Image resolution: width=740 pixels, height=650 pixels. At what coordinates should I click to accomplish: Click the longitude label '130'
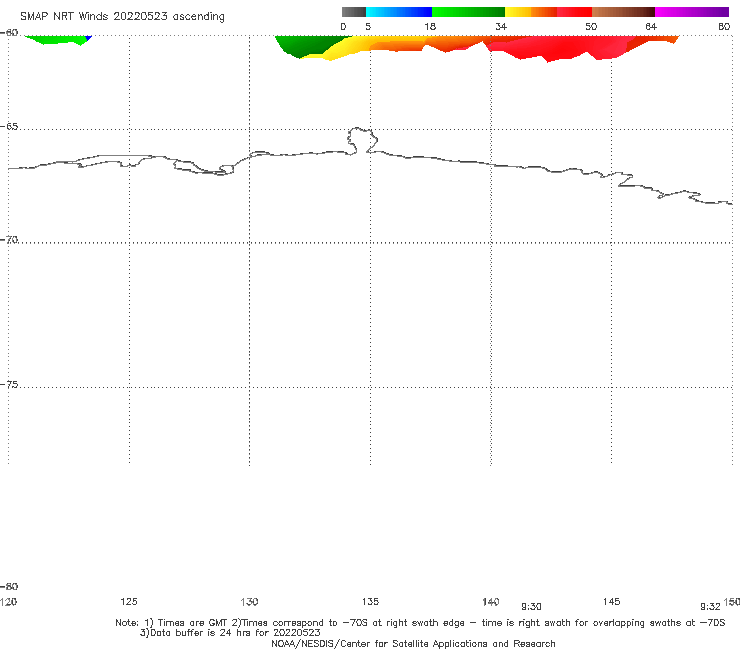[249, 601]
